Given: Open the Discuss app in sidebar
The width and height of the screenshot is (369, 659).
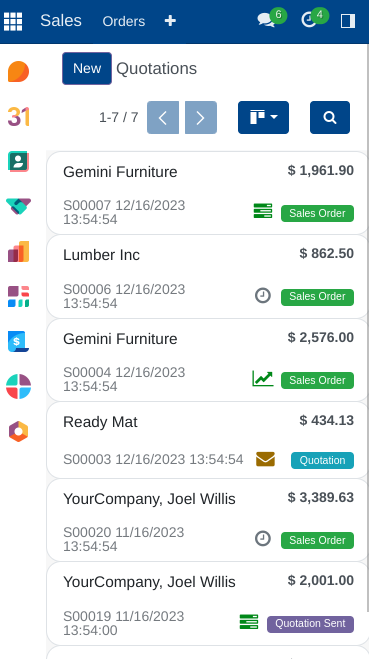Looking at the screenshot, I should click(x=18, y=71).
